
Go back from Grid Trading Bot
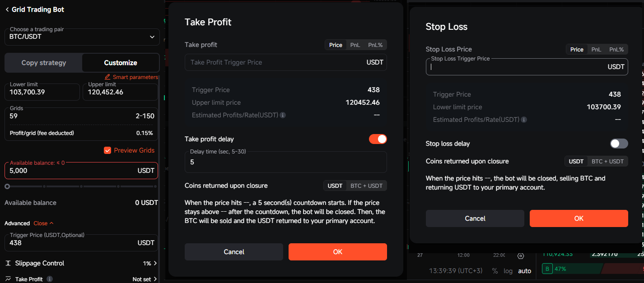[7, 9]
